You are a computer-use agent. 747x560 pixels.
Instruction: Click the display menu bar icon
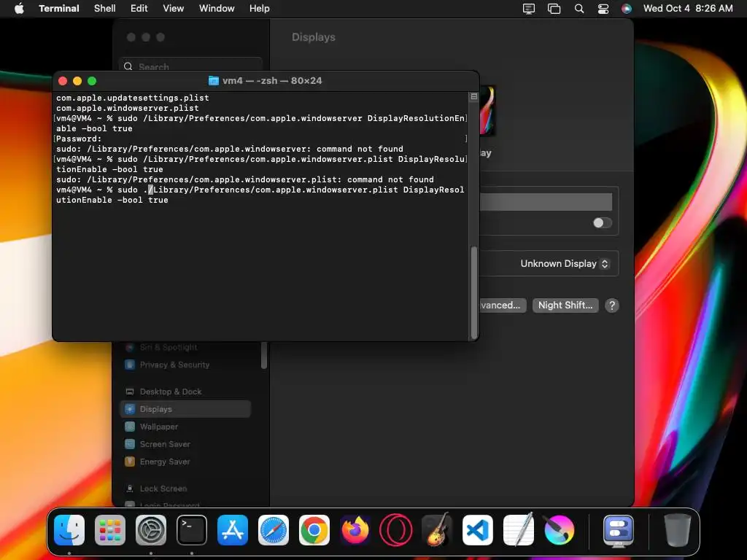[529, 9]
